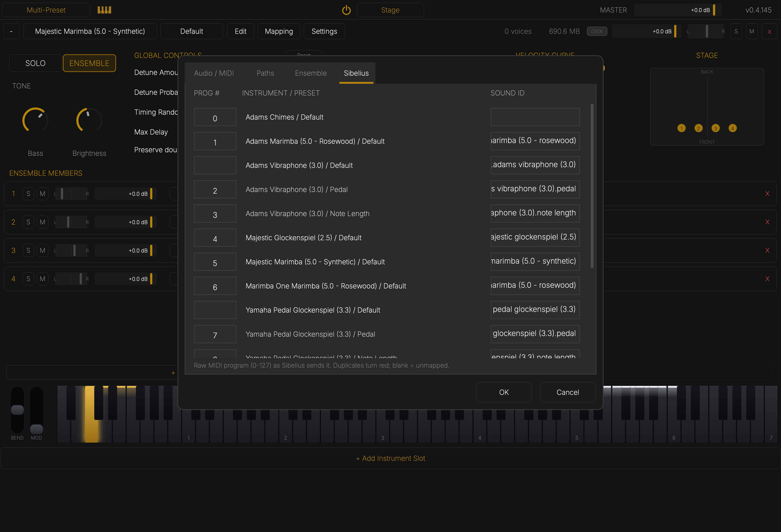
Task: Open Majestic Marimba instrument selector
Action: pos(90,31)
